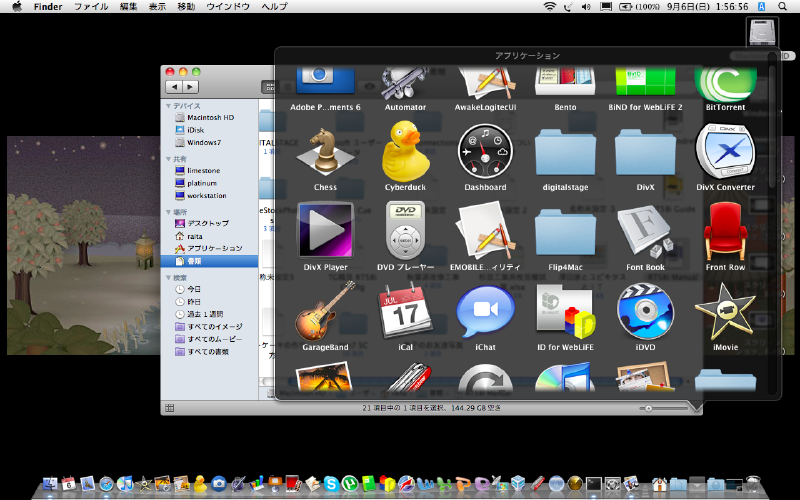The height and width of the screenshot is (500, 800).
Task: Select Windows7 volume in sidebar
Action: [209, 142]
